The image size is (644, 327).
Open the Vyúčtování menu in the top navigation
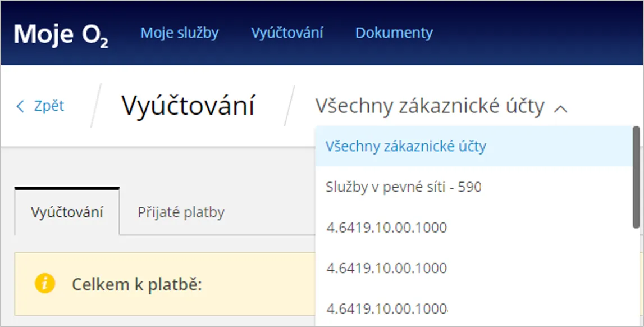287,33
